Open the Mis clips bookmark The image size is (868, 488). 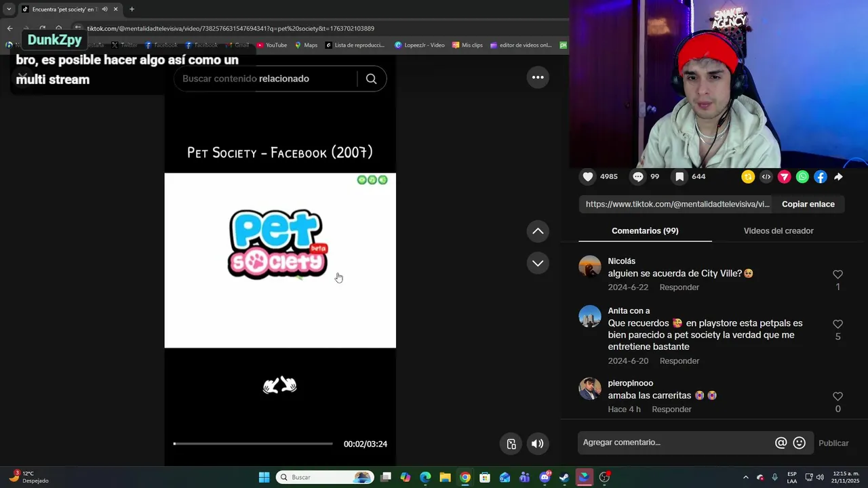tap(467, 45)
